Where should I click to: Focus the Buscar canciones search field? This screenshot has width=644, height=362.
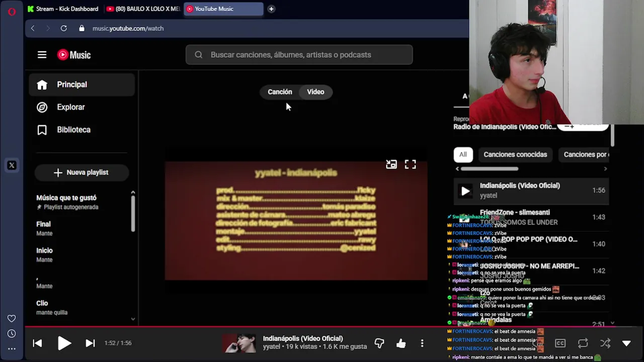[299, 55]
